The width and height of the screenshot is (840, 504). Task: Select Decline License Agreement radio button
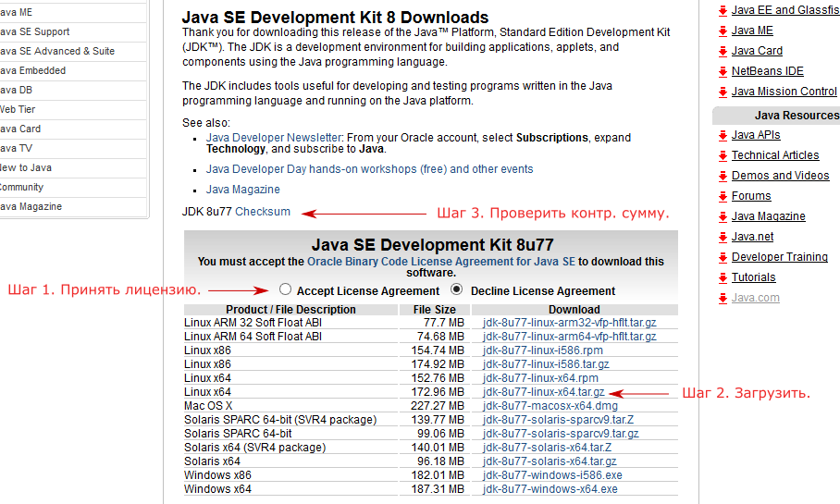(x=456, y=289)
